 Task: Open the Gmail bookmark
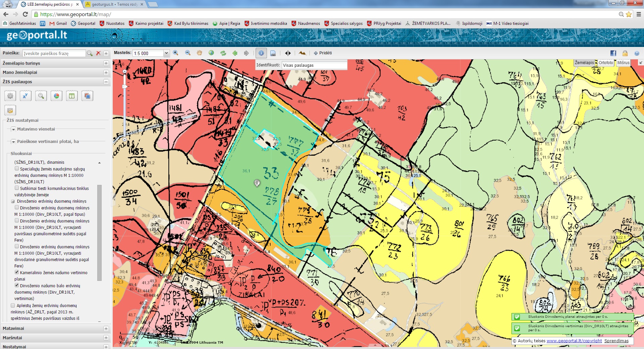coord(58,23)
